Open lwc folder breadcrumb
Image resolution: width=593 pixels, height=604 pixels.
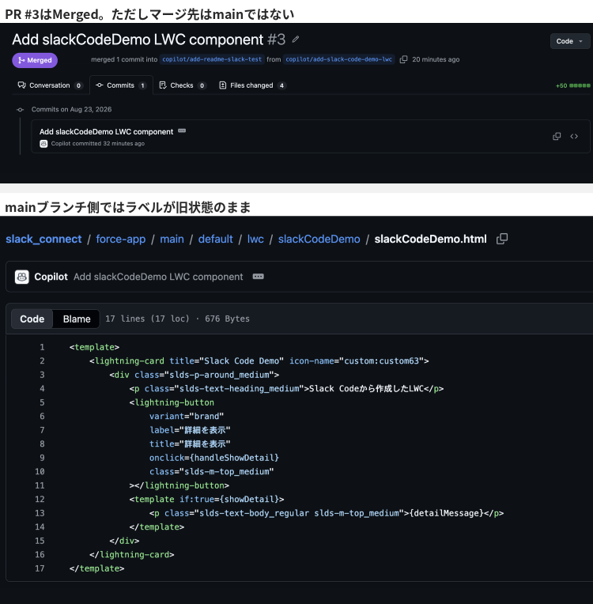[x=255, y=239]
